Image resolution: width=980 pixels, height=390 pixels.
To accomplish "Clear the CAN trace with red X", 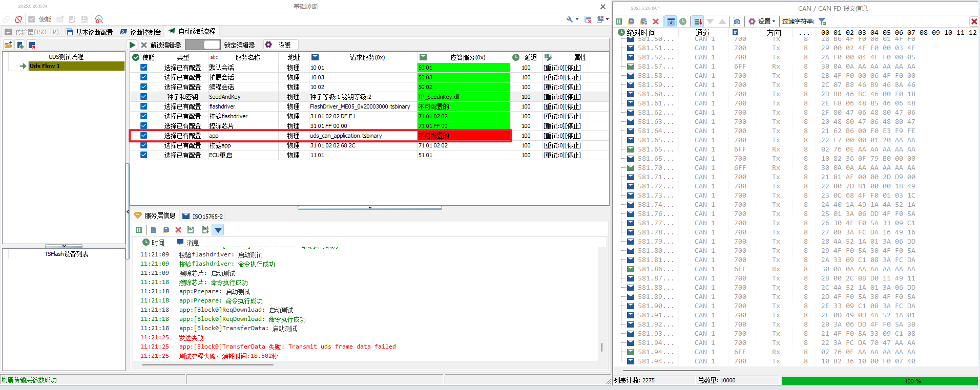I will coord(656,21).
